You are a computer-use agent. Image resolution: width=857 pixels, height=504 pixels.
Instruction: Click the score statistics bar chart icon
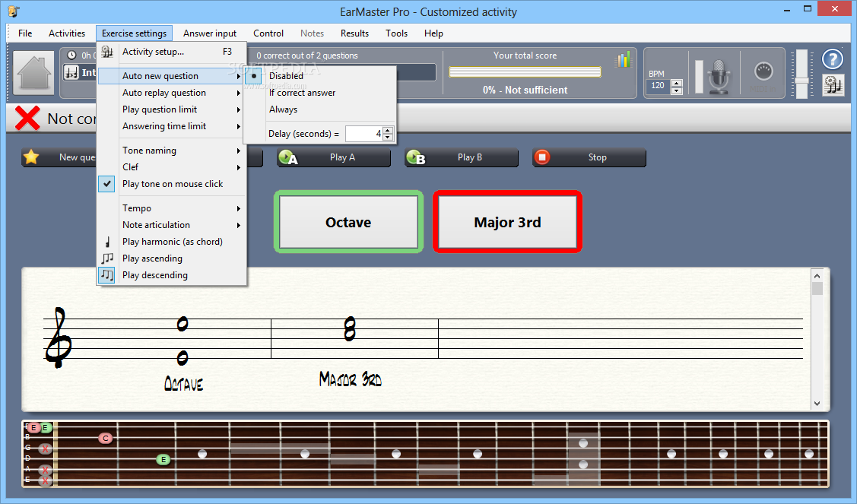[x=623, y=59]
